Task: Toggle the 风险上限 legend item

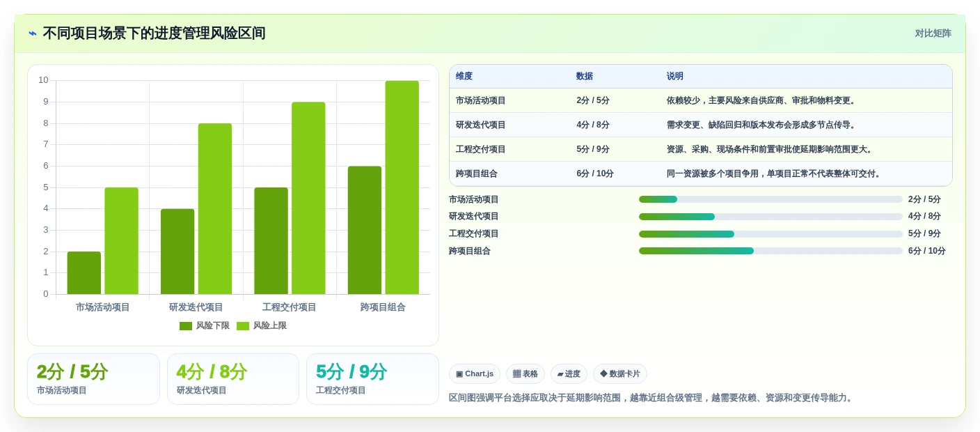Action: 262,325
